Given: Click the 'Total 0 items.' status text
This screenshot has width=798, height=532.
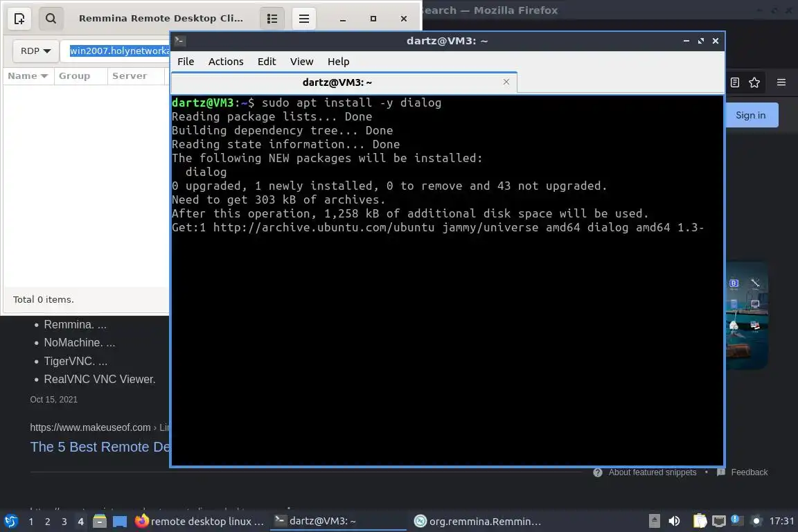Looking at the screenshot, I should (43, 300).
